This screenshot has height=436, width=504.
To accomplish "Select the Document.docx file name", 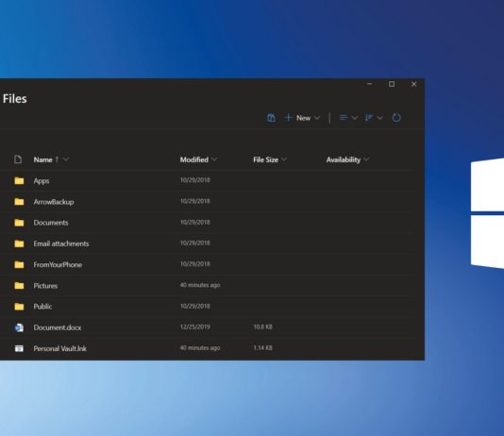I will coord(58,327).
